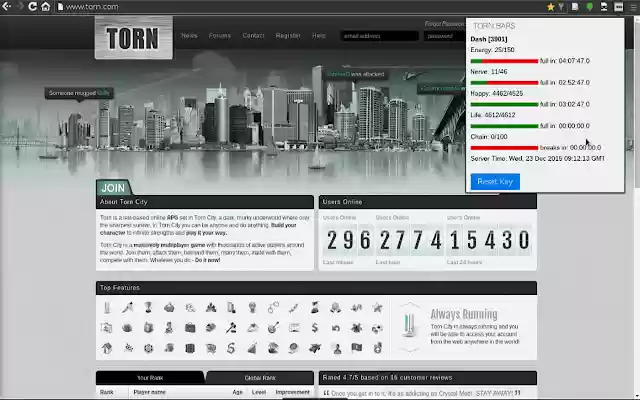
Task: Click the Torn Bars extension toolbar icon
Action: (619, 7)
